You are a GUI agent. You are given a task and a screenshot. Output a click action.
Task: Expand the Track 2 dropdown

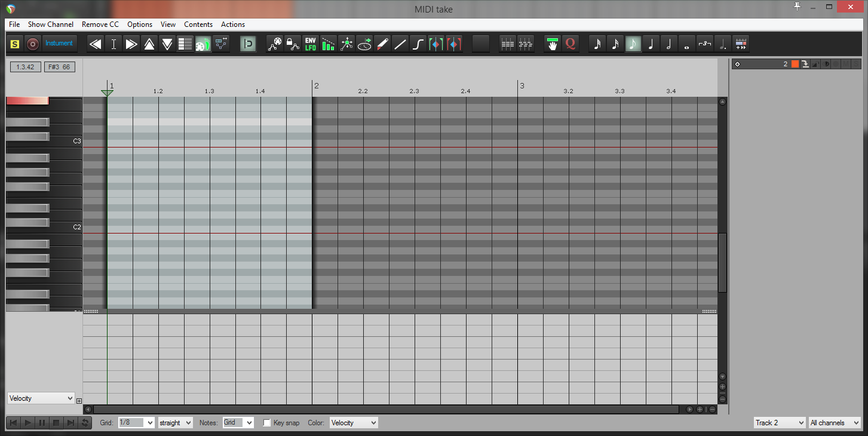click(780, 423)
